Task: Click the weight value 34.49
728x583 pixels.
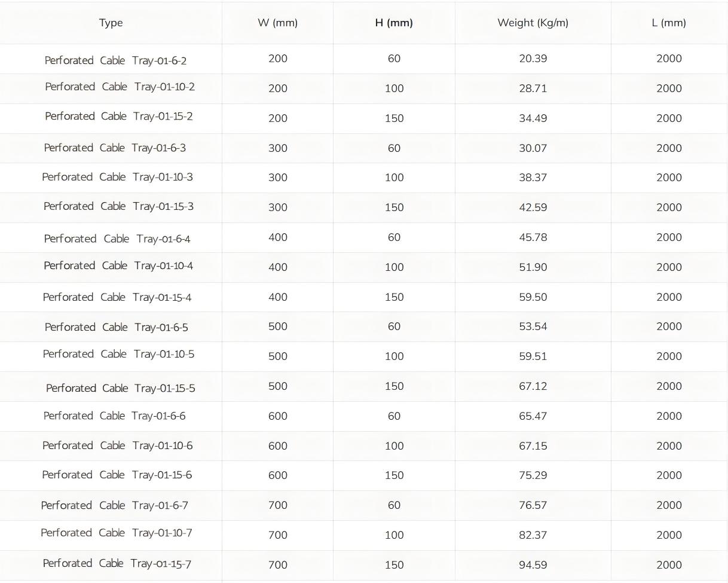Action: tap(533, 118)
